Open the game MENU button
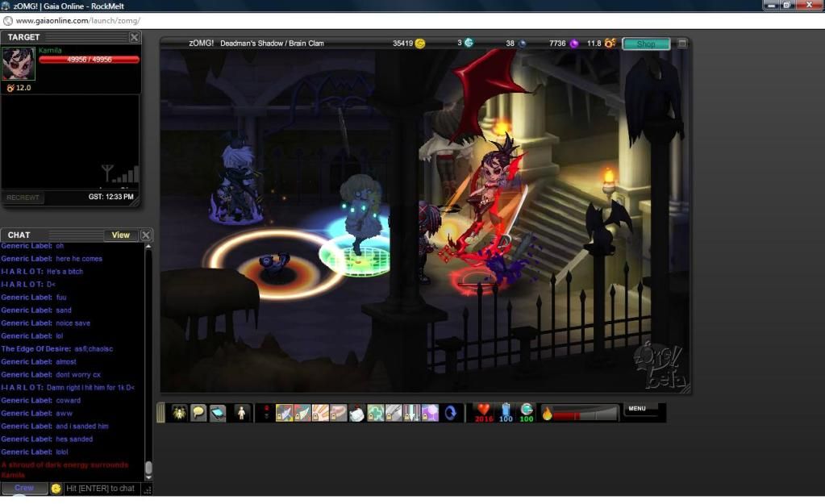Screen dimensions: 825x504 click(x=636, y=409)
